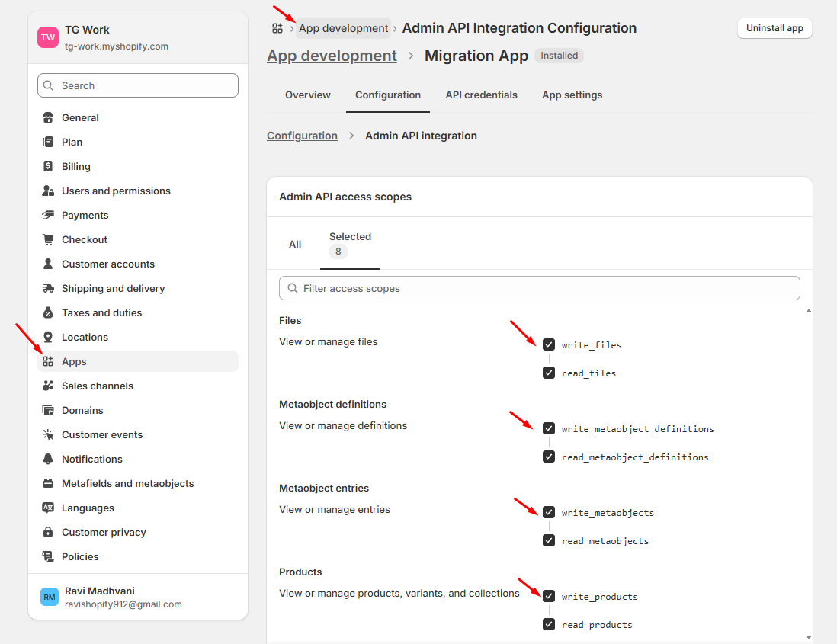Switch to API credentials tab
The height and width of the screenshot is (644, 837).
482,95
